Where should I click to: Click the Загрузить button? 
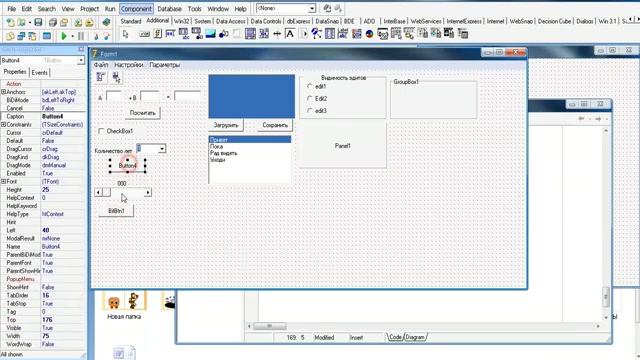(x=226, y=125)
